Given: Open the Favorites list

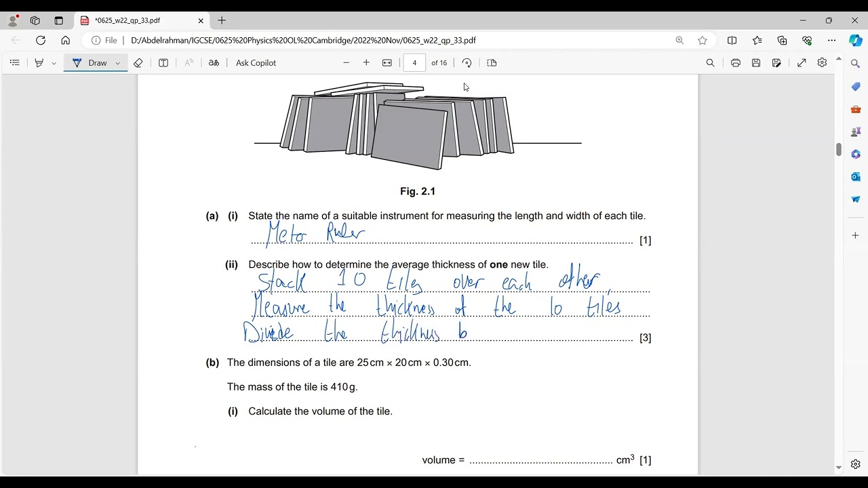Looking at the screenshot, I should click(757, 40).
